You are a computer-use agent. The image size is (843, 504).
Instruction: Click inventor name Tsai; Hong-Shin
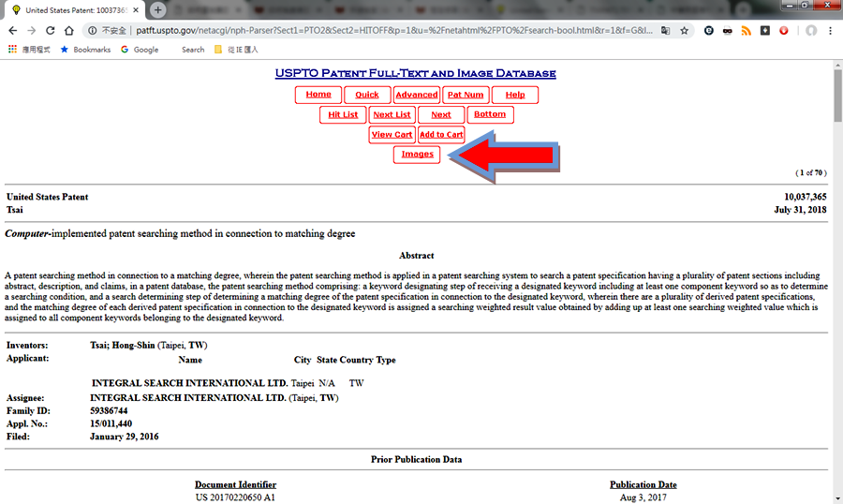pos(122,346)
